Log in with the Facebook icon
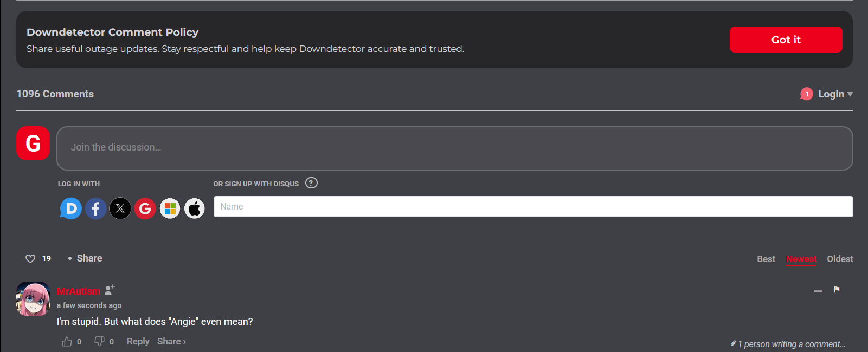The image size is (868, 352). [95, 208]
